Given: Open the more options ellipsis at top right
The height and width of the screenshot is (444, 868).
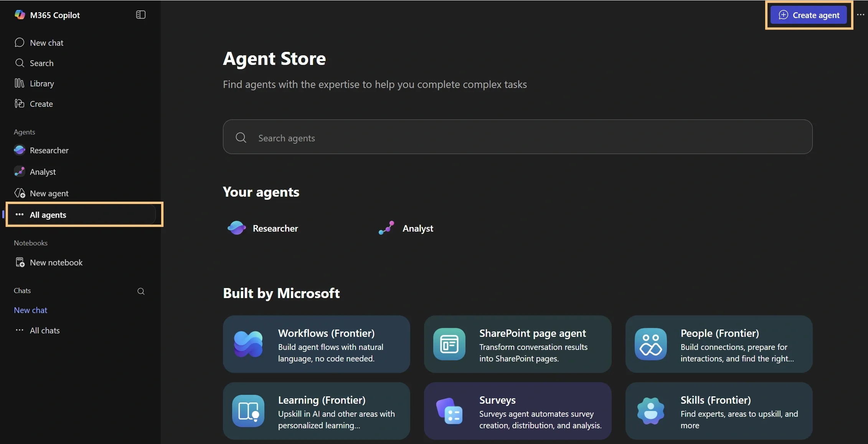Looking at the screenshot, I should (x=860, y=15).
